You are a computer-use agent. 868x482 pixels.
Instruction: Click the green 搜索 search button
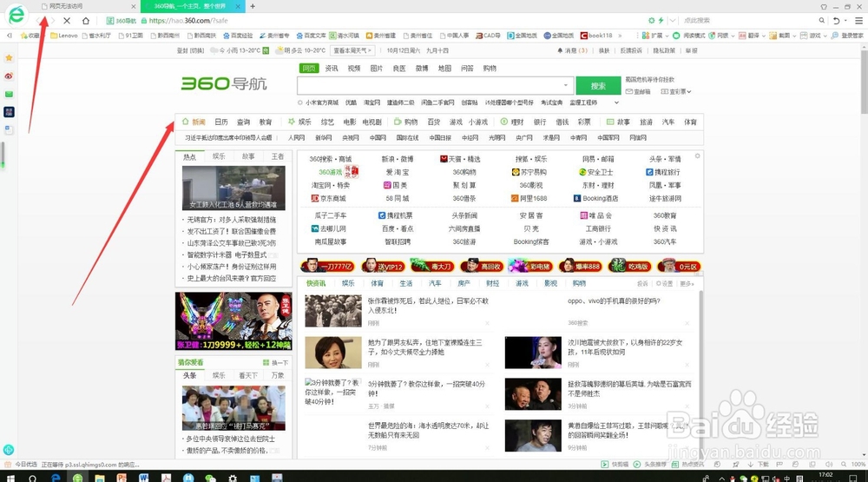(x=598, y=86)
